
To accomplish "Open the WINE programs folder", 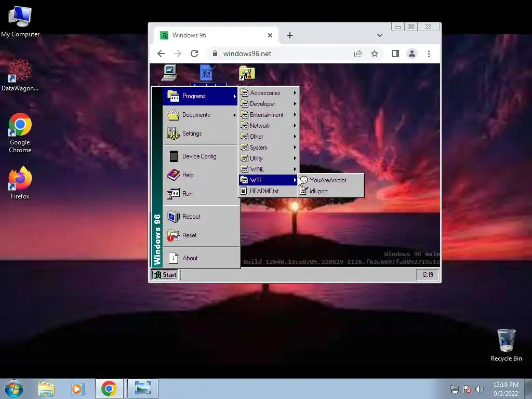I will pyautogui.click(x=268, y=169).
